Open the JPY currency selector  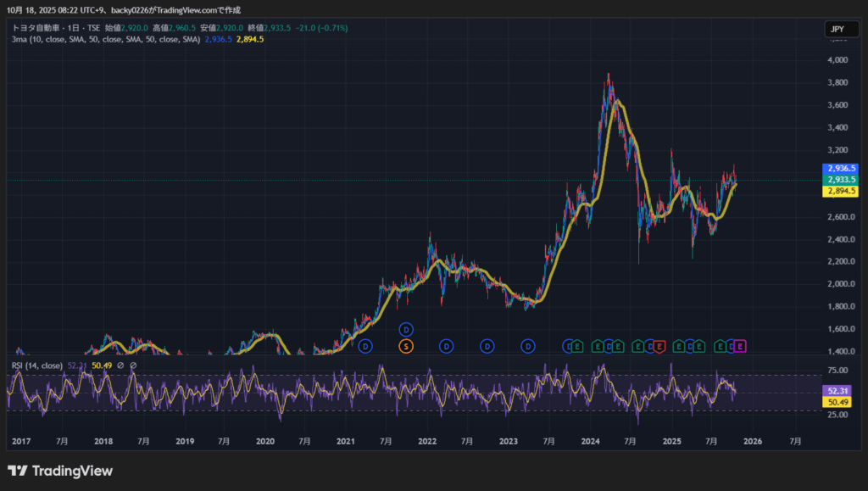tap(837, 29)
